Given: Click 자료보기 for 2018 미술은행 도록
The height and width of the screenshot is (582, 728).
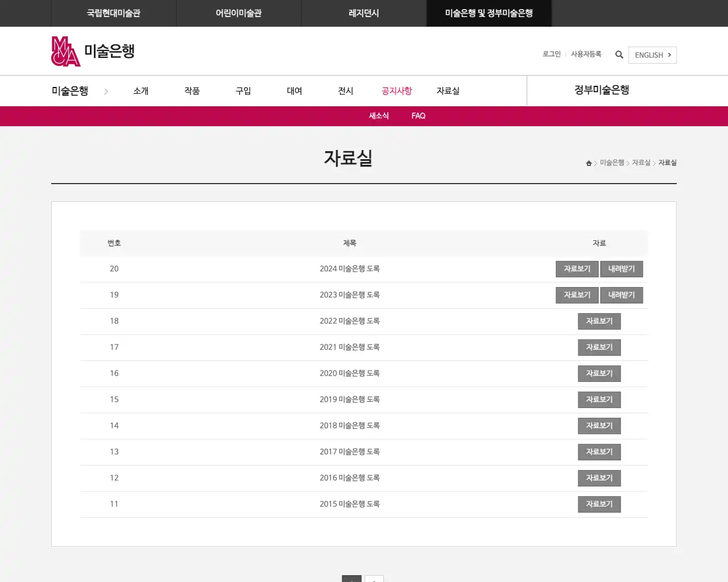Looking at the screenshot, I should coord(599,426).
